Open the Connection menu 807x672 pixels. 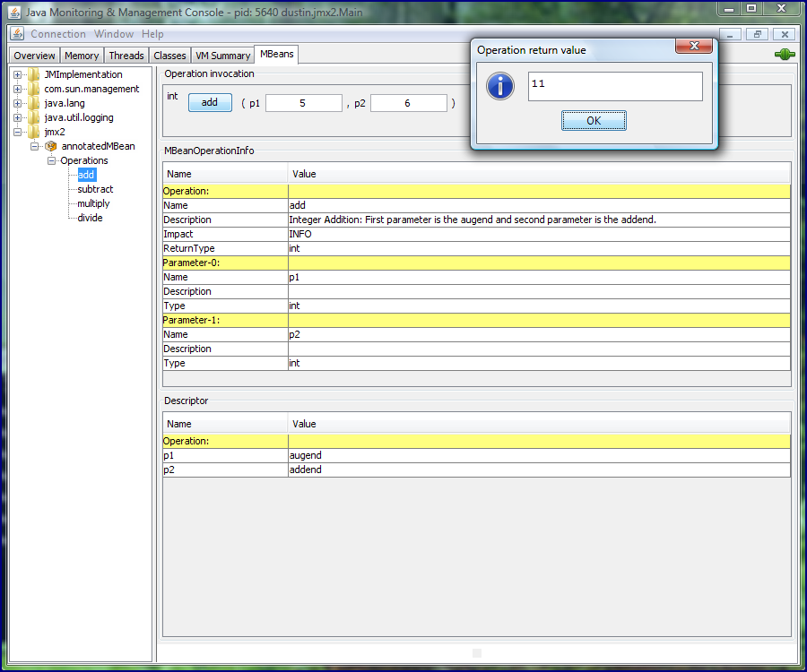(58, 34)
